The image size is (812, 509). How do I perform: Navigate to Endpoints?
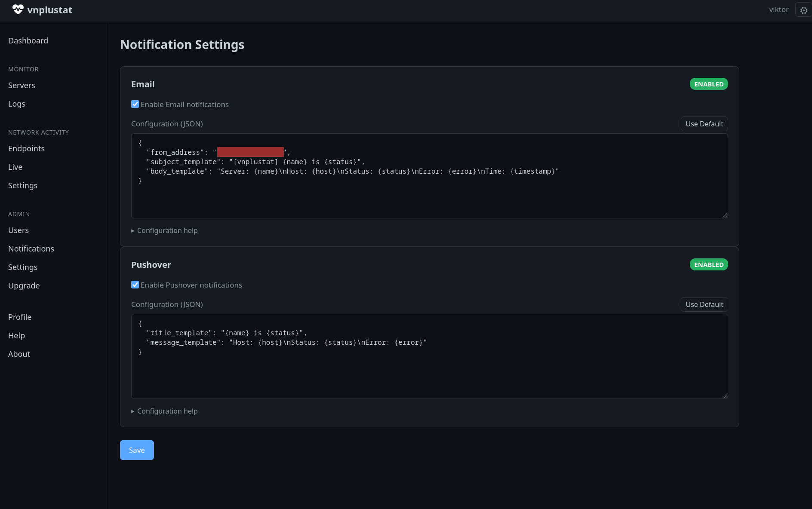pyautogui.click(x=26, y=148)
